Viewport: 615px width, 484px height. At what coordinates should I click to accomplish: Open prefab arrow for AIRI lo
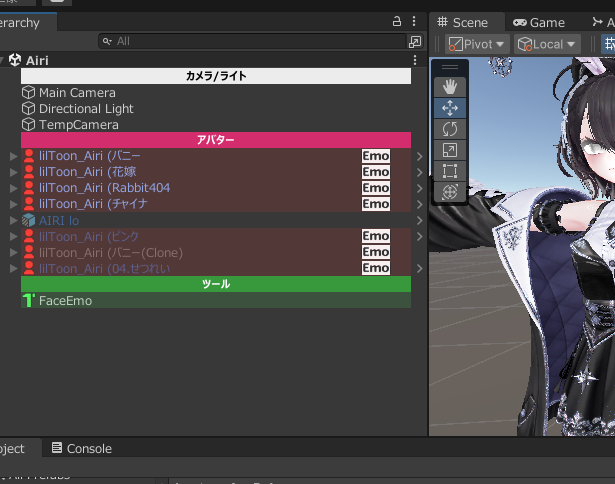420,221
